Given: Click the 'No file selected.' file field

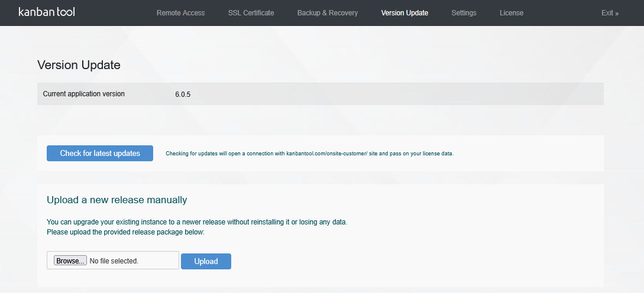Looking at the screenshot, I should pyautogui.click(x=113, y=260).
